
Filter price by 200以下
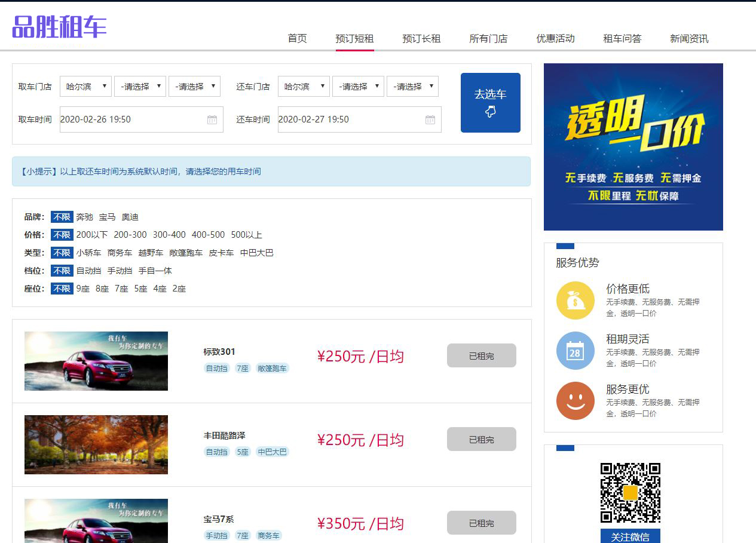pyautogui.click(x=92, y=235)
